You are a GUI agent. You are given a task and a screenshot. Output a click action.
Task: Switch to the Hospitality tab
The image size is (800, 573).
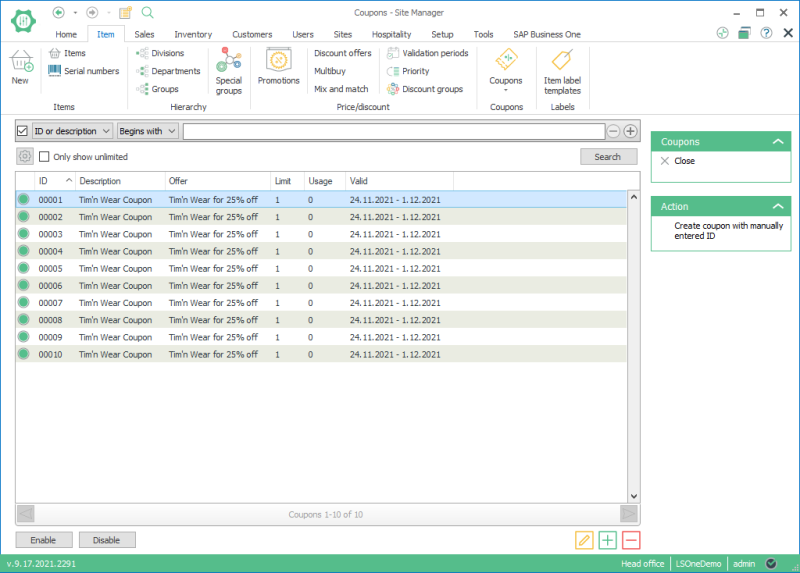(x=391, y=34)
